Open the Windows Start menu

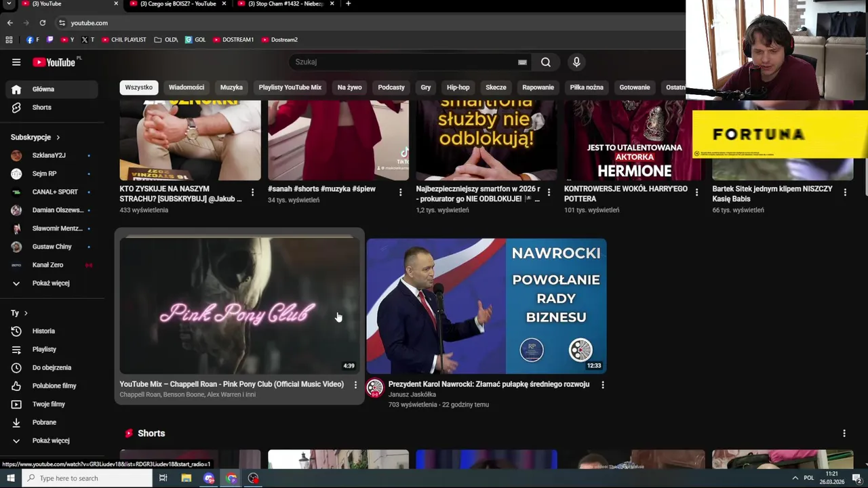[x=10, y=479]
